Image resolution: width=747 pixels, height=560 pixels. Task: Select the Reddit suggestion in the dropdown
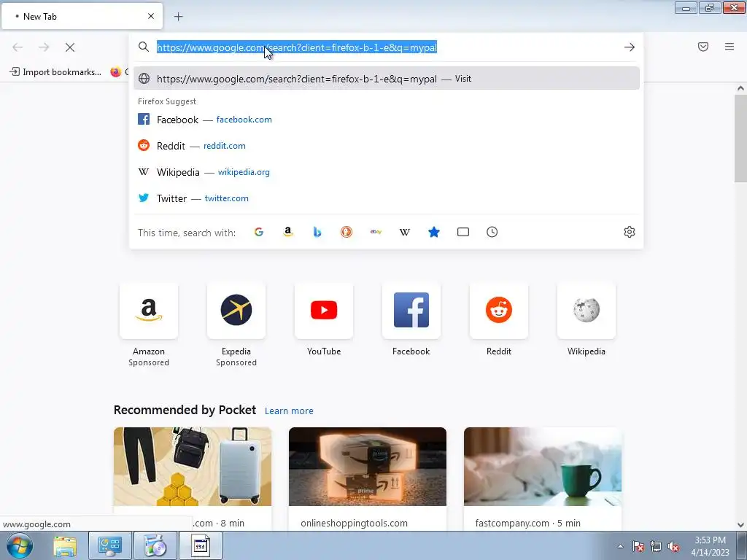pos(387,146)
